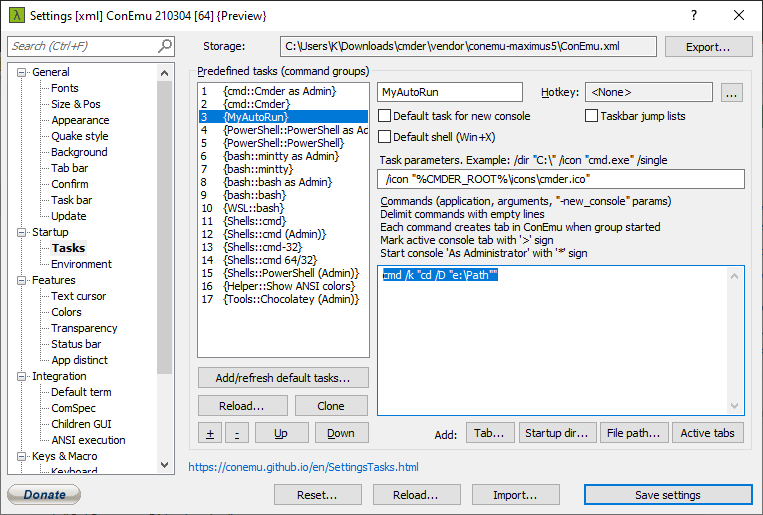Click the File path... button
The width and height of the screenshot is (763, 515).
(x=634, y=433)
